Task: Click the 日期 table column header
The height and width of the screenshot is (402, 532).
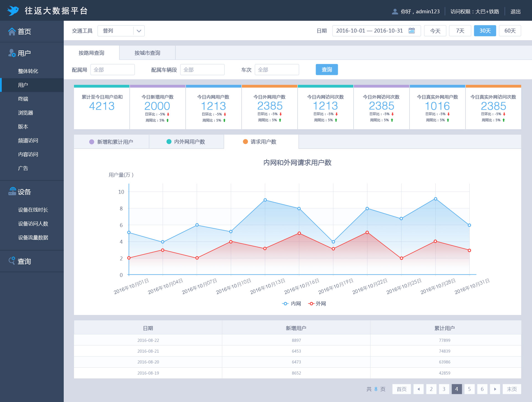Action: click(148, 328)
